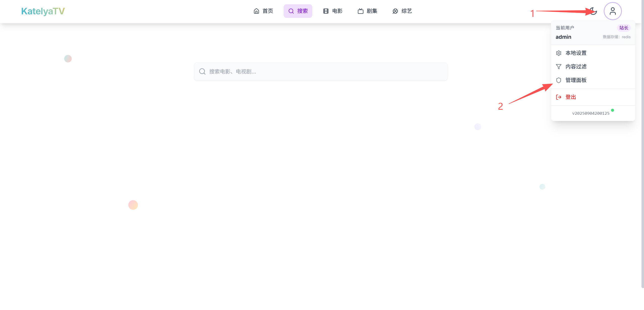Click the page's vertical scrollbar
644x310 pixels.
tap(642, 143)
